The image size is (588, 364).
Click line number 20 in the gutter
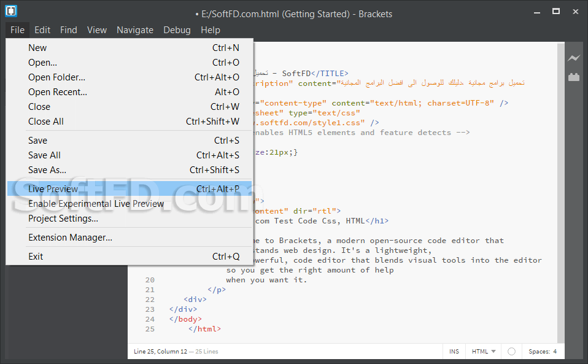[150, 280]
